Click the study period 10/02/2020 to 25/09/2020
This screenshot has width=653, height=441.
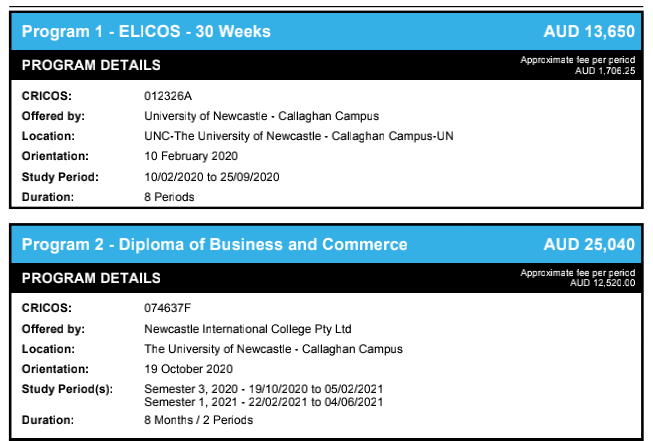click(x=212, y=177)
